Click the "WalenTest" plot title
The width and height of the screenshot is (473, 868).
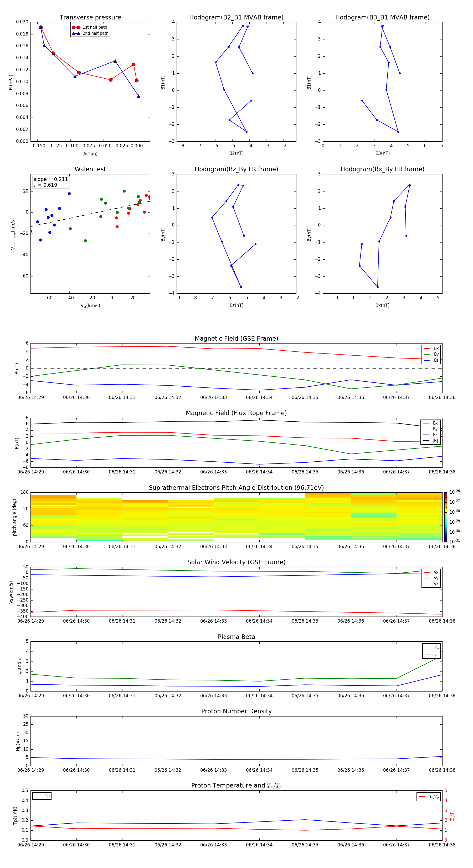tap(90, 169)
